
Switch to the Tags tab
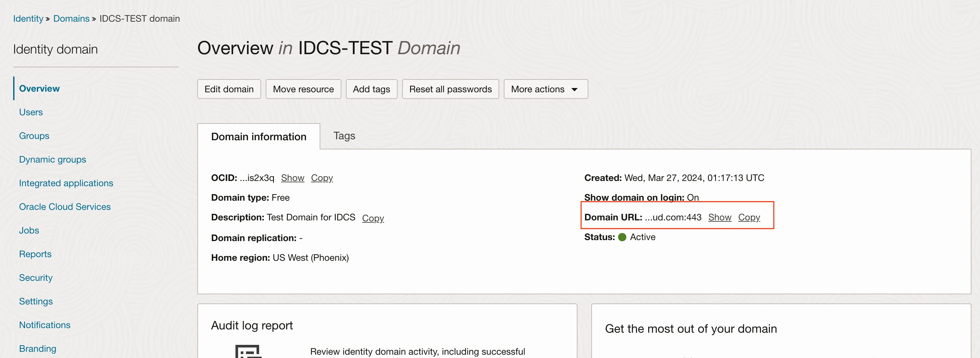tap(344, 136)
